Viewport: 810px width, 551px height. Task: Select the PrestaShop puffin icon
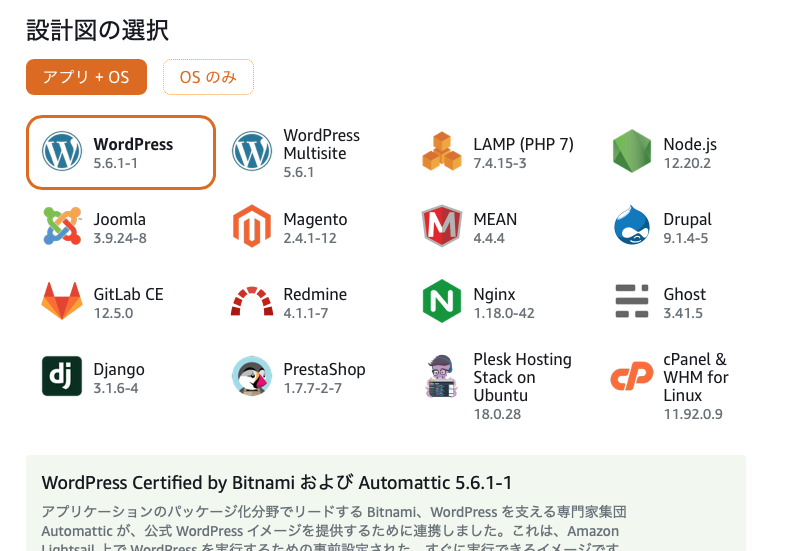(252, 376)
